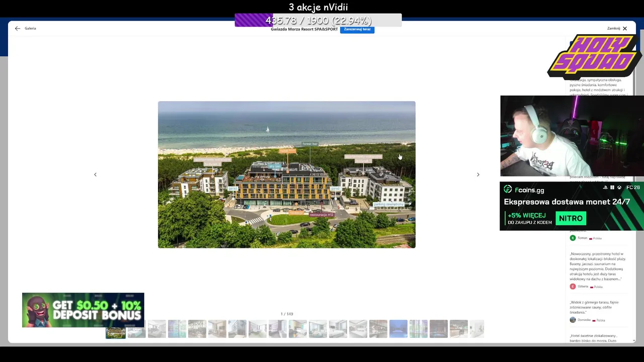Click the 1 / 149 photo counter
The width and height of the screenshot is (644, 362).
287,314
